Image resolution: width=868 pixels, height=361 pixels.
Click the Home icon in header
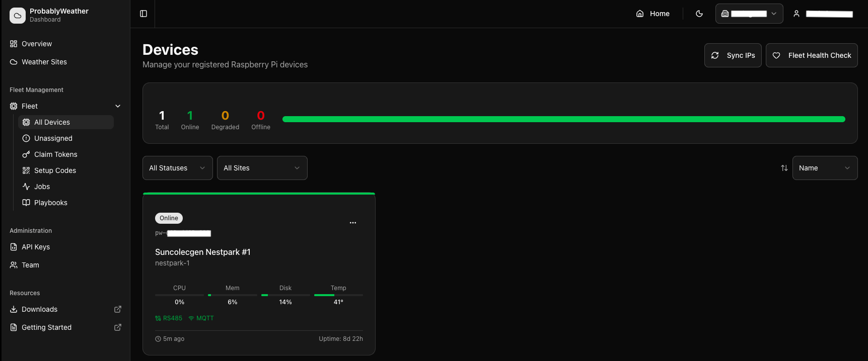[640, 14]
